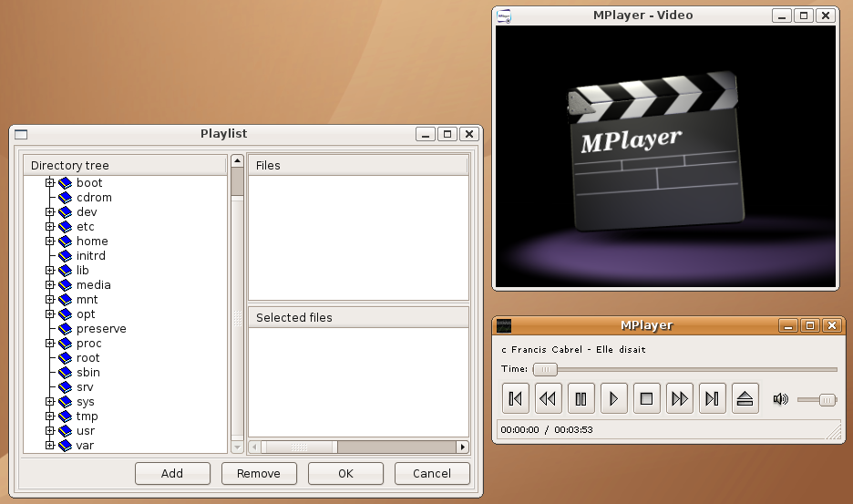Minimize the Playlist window
This screenshot has height=504, width=853.
(x=426, y=134)
